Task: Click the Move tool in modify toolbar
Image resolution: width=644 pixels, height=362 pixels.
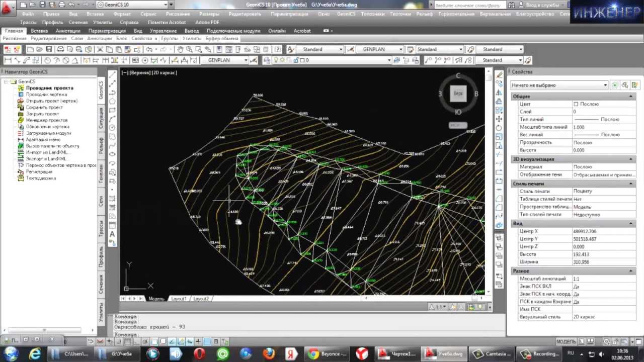Action: tap(499, 119)
